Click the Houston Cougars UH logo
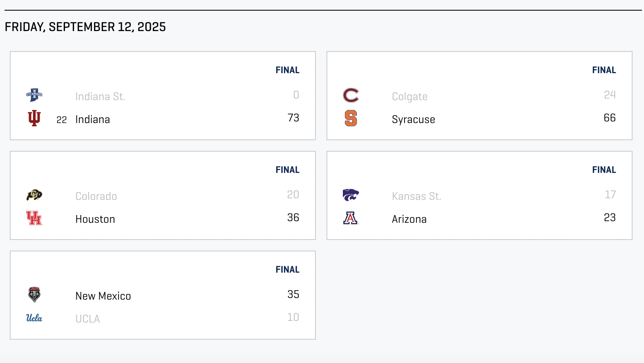 click(34, 218)
